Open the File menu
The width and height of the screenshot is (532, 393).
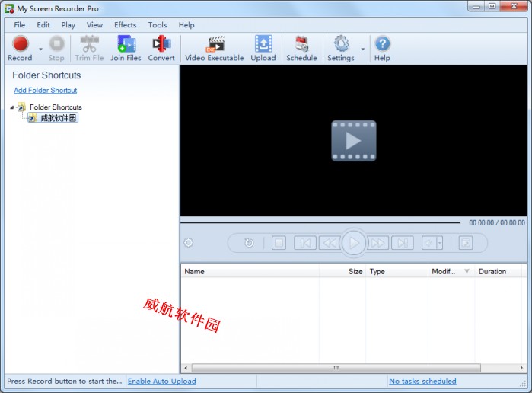(19, 25)
